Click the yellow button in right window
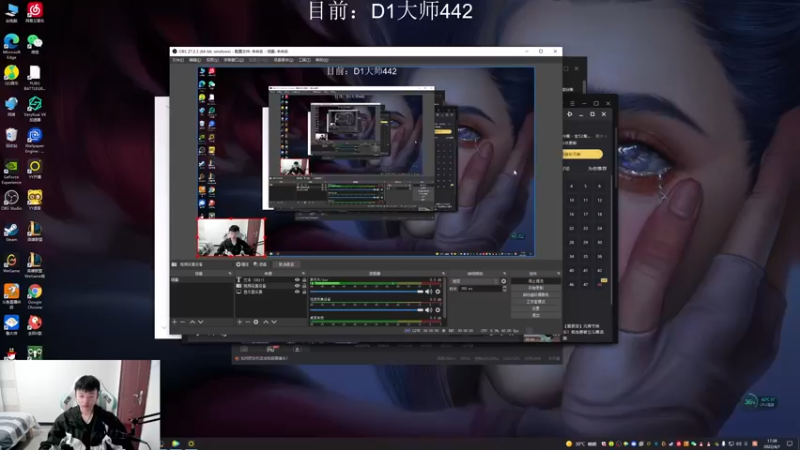The width and height of the screenshot is (800, 450). pos(583,154)
